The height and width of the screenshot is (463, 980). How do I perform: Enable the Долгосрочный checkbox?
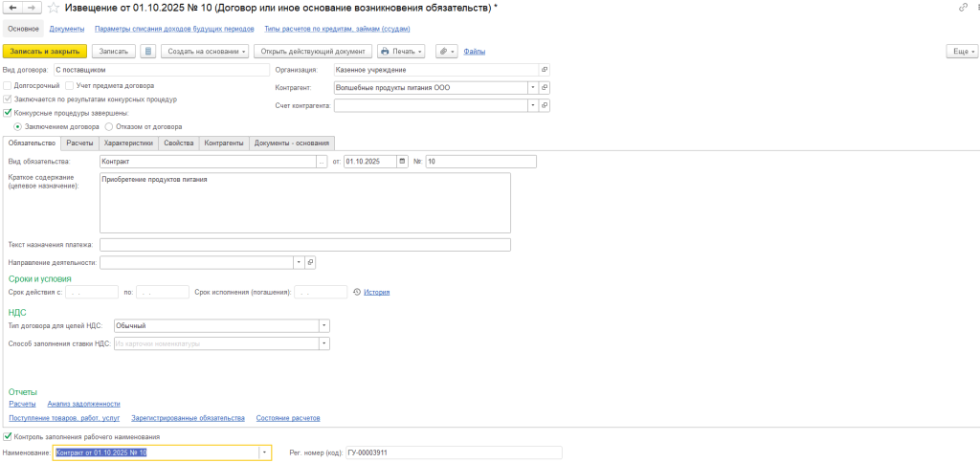point(9,85)
